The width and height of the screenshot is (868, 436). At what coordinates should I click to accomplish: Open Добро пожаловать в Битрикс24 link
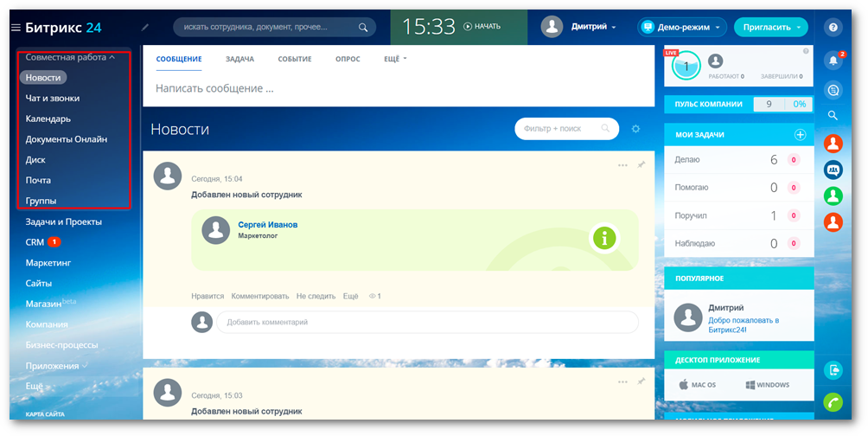744,324
